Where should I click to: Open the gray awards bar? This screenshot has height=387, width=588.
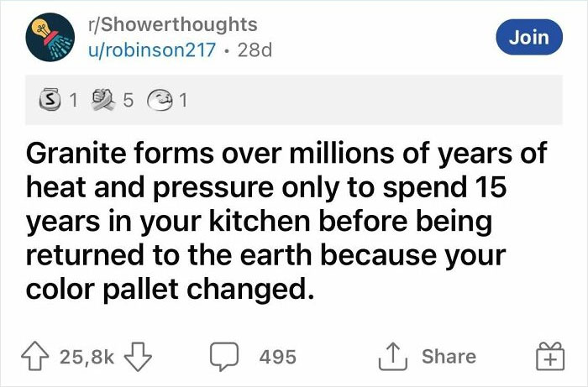click(x=294, y=100)
